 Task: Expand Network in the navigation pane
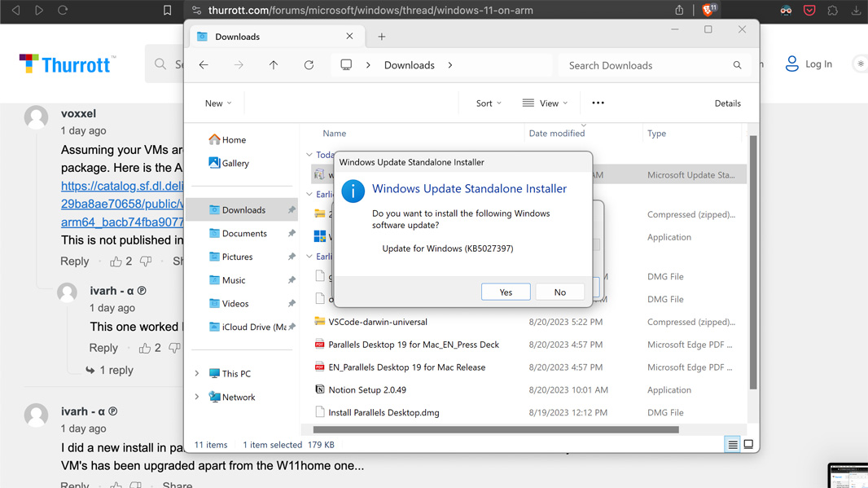click(x=195, y=397)
